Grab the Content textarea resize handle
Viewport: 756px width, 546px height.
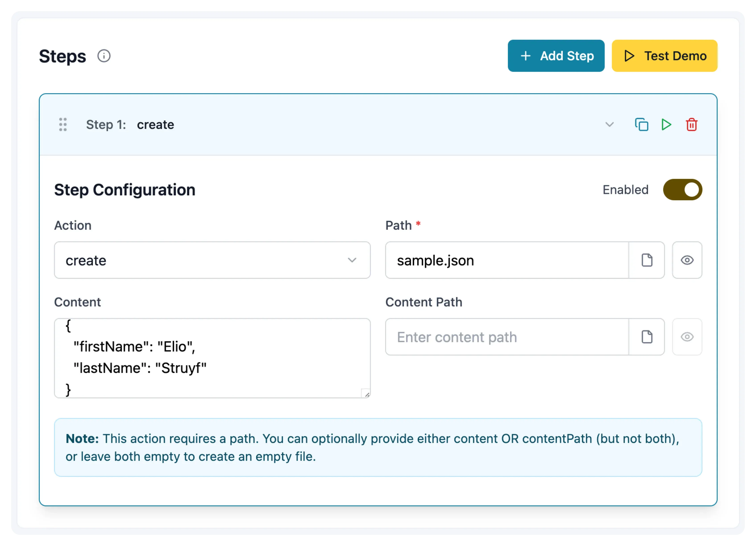click(x=366, y=394)
